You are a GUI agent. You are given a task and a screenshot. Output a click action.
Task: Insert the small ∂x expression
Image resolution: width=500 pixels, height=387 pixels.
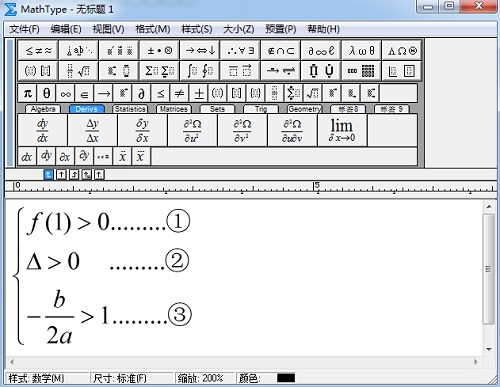pyautogui.click(x=65, y=156)
